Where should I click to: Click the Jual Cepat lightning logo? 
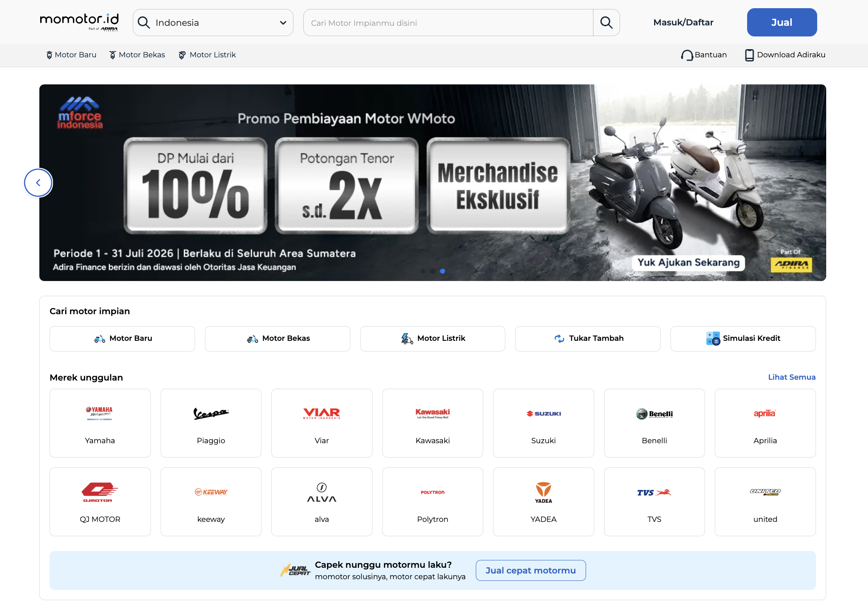coord(295,570)
